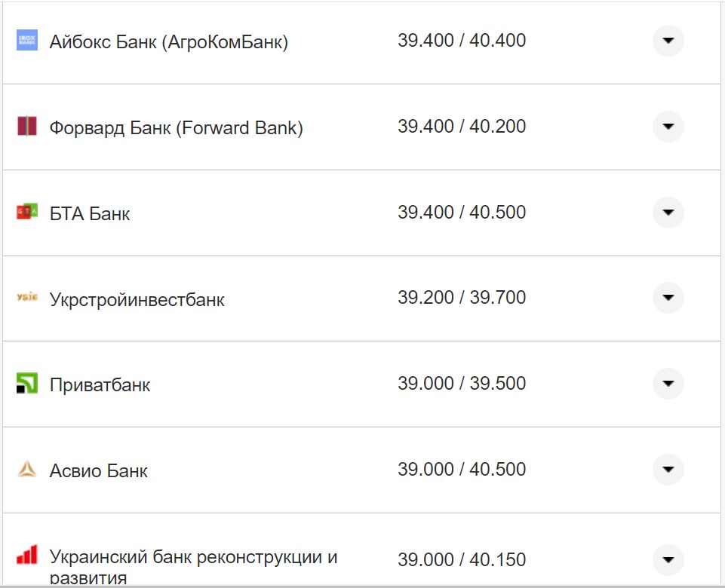Click the БТА Банк red-green logo
This screenshot has height=588, width=725.
pos(26,212)
